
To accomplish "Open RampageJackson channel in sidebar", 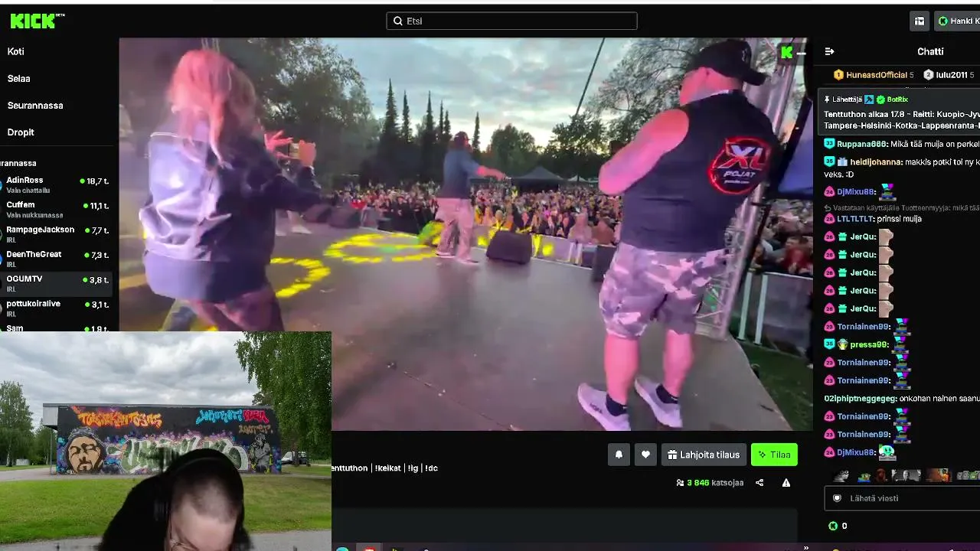I will 57,234.
